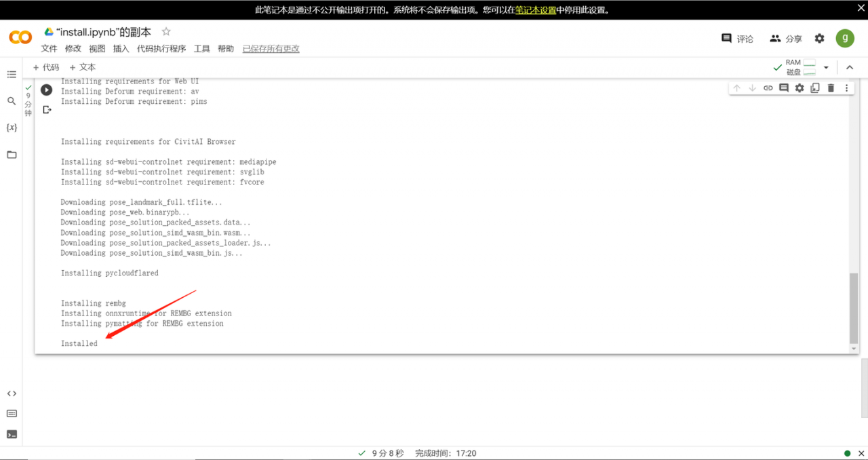This screenshot has height=460, width=868.
Task: Click "Downloading pose_solution_packed_assets_loader.js..." line
Action: (166, 243)
